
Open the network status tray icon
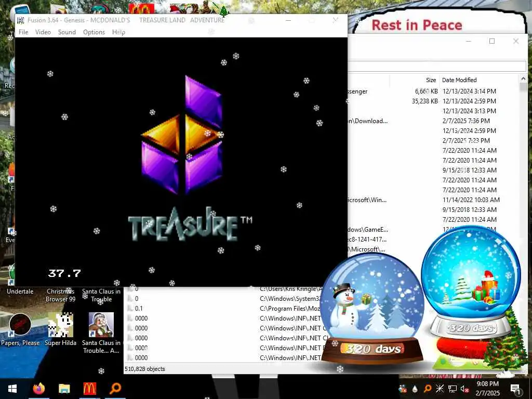(x=453, y=389)
